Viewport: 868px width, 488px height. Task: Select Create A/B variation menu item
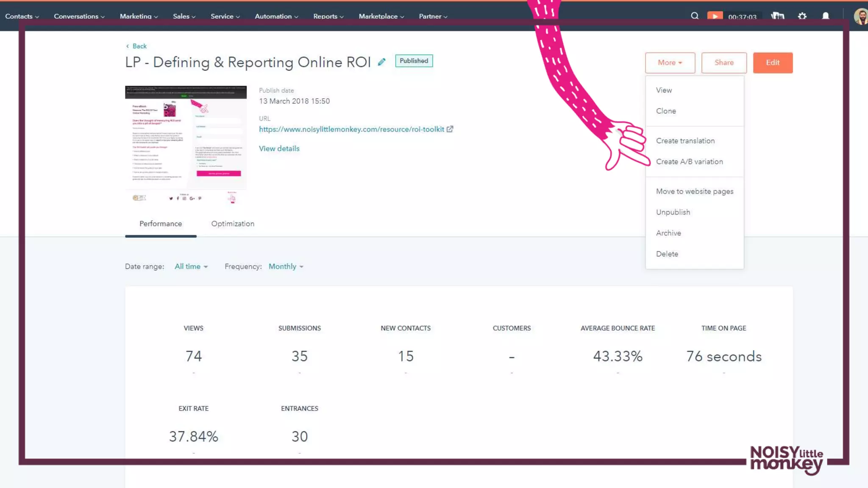pos(689,161)
